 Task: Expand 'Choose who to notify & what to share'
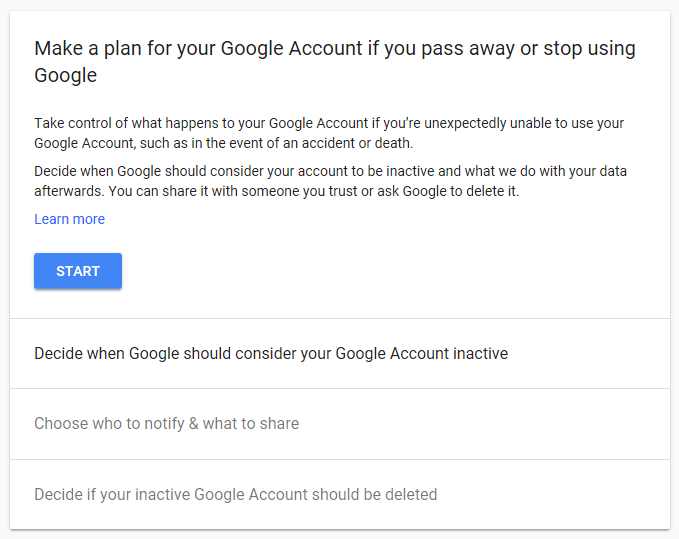(166, 423)
